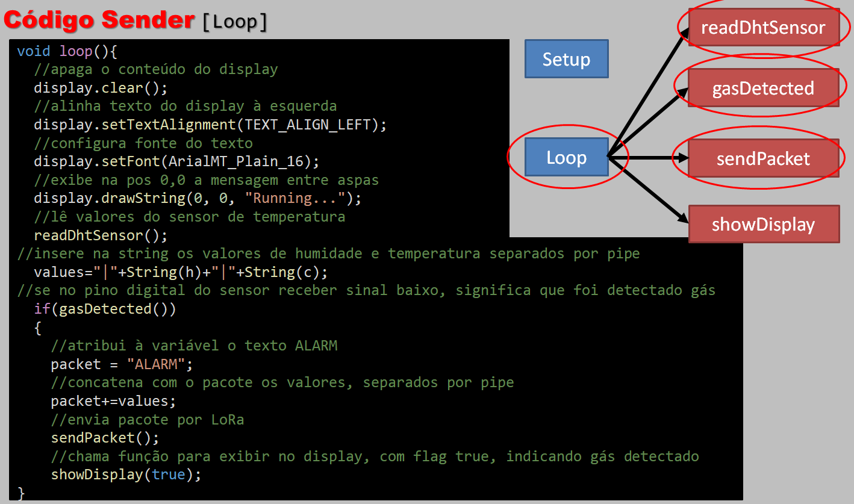Click comment '//lê valores do sensor de temperatura'
854x504 pixels.
pos(189,217)
